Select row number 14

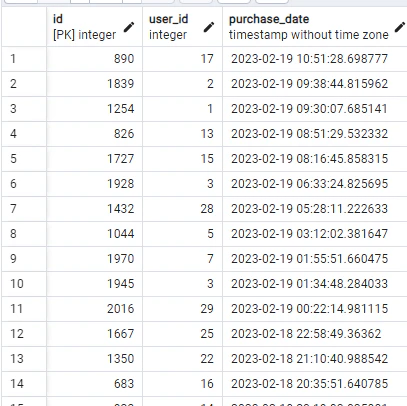click(x=24, y=384)
